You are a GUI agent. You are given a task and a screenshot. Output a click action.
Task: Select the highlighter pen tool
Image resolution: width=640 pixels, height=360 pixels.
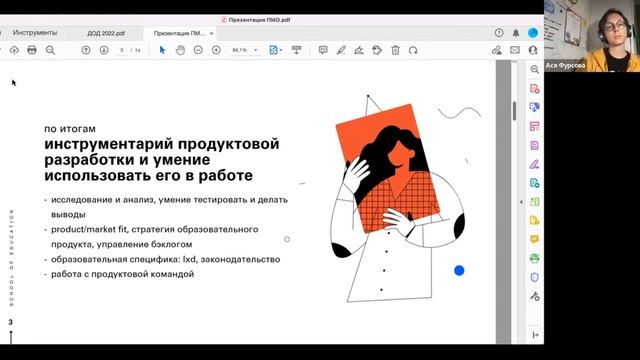(x=341, y=50)
